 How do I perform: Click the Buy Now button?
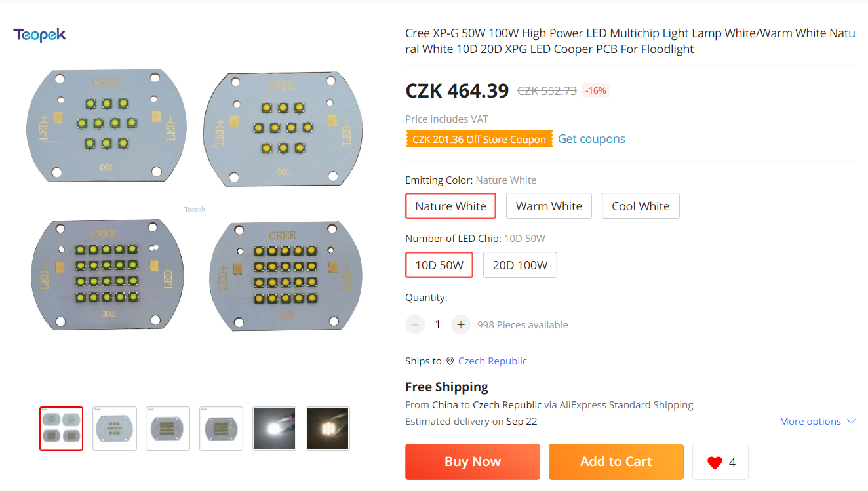[472, 462]
